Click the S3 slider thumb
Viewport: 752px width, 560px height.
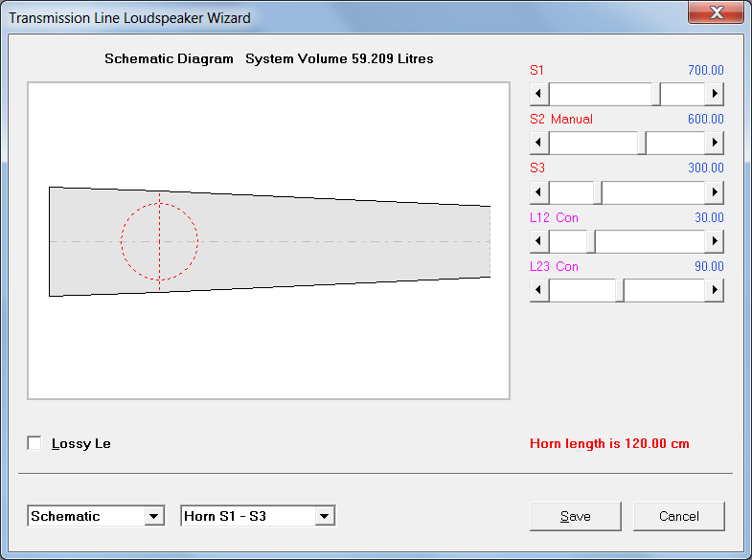click(x=598, y=192)
